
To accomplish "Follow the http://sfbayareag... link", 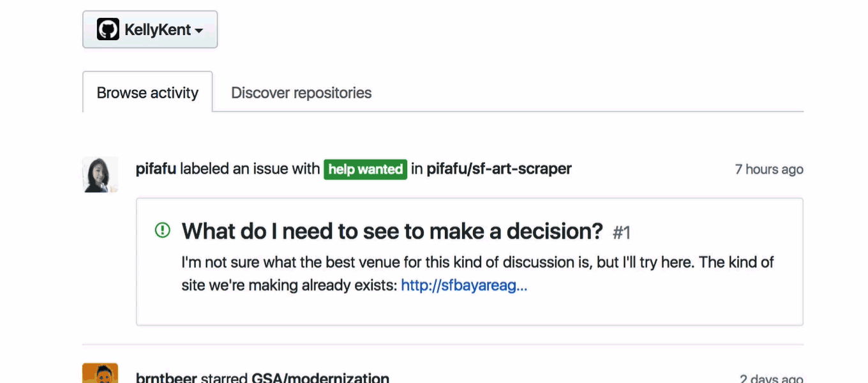I will coord(464,285).
